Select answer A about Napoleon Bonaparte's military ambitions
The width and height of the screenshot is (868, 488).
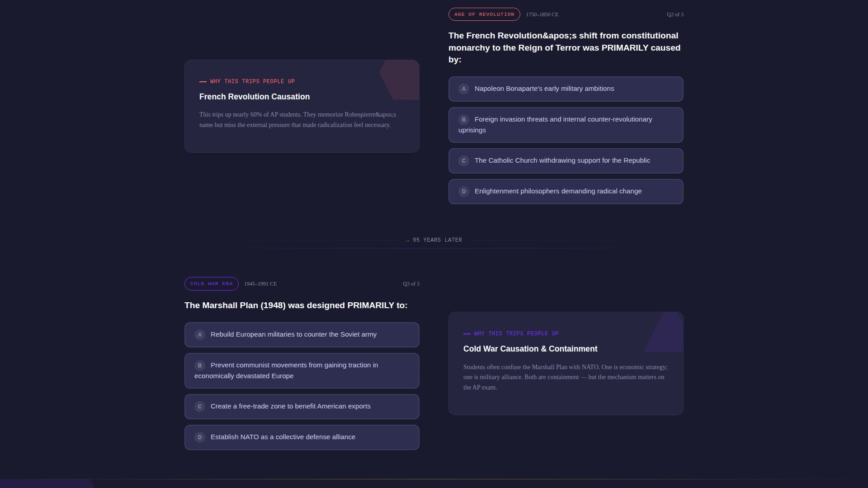pyautogui.click(x=566, y=89)
